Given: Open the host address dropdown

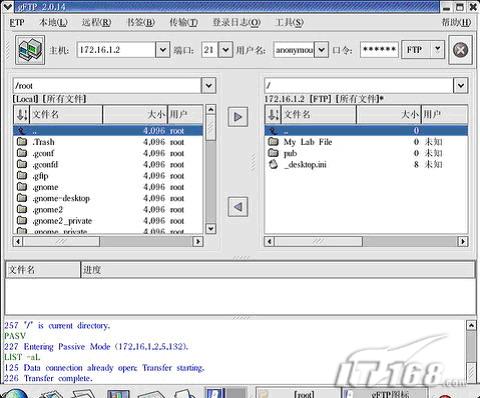Looking at the screenshot, I should [163, 50].
